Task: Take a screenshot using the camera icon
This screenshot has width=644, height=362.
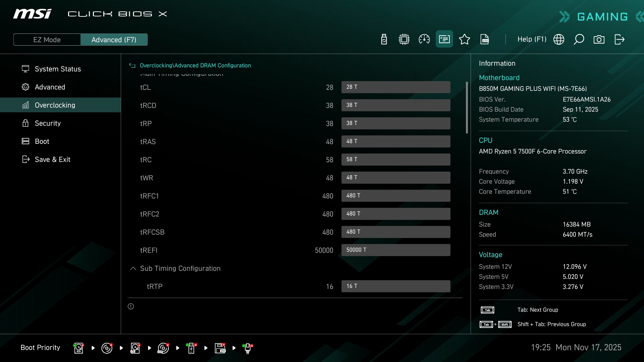Action: click(599, 40)
